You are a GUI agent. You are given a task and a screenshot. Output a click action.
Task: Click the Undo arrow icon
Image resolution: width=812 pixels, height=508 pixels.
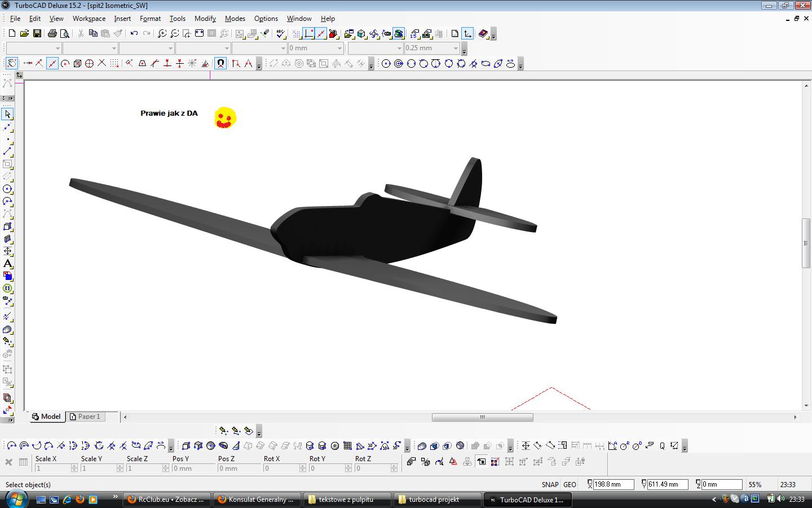pos(134,34)
